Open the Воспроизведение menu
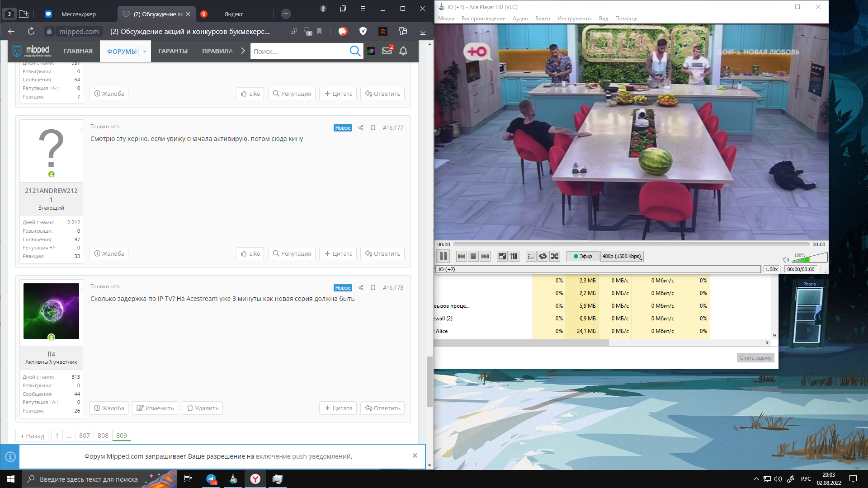Image resolution: width=868 pixels, height=488 pixels. (x=483, y=19)
